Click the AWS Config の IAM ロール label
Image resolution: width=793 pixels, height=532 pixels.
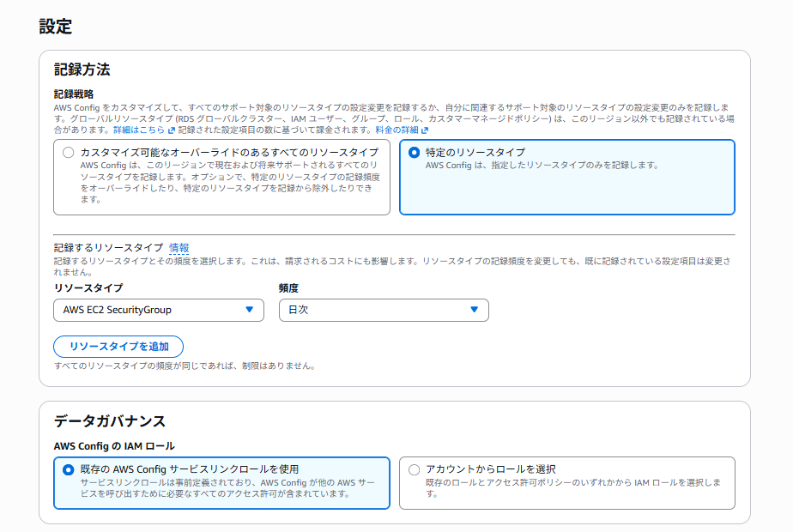click(x=114, y=446)
